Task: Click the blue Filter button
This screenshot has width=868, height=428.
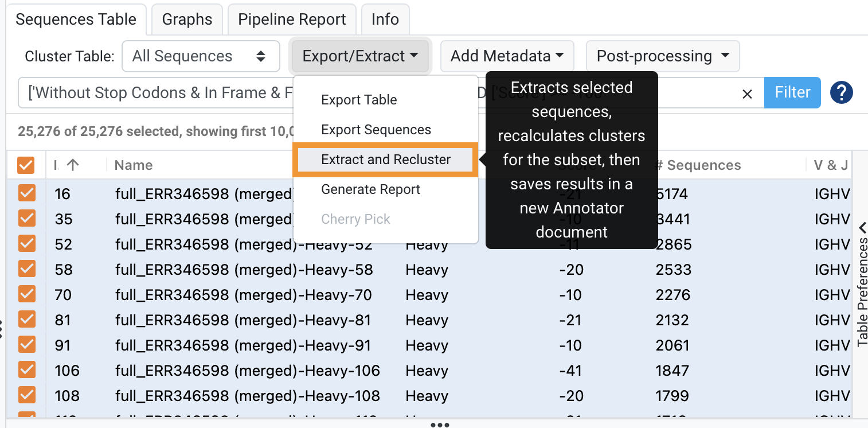Action: [792, 92]
